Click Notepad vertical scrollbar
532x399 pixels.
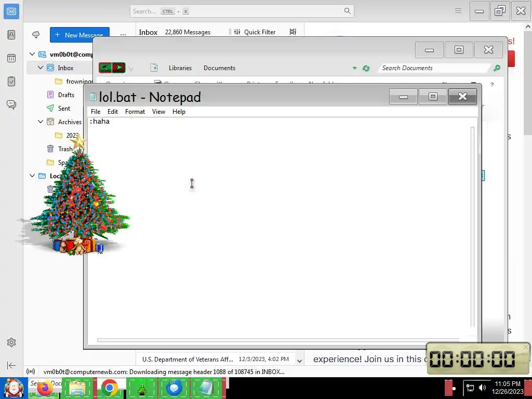(472, 227)
